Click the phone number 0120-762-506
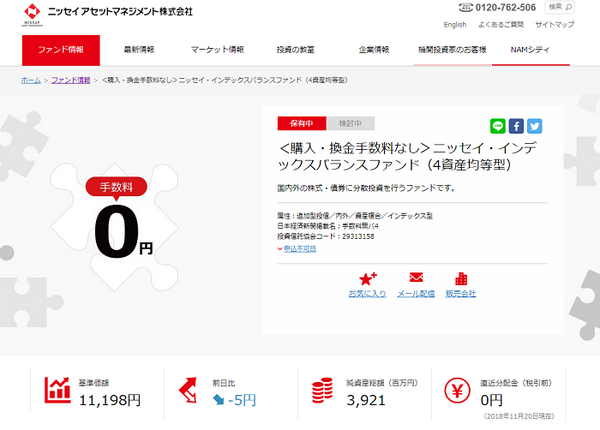 [505, 7]
